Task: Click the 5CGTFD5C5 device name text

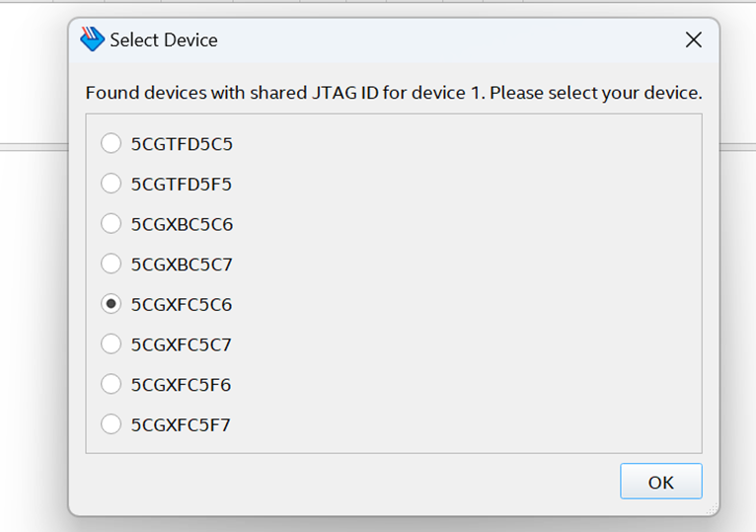Action: click(182, 144)
